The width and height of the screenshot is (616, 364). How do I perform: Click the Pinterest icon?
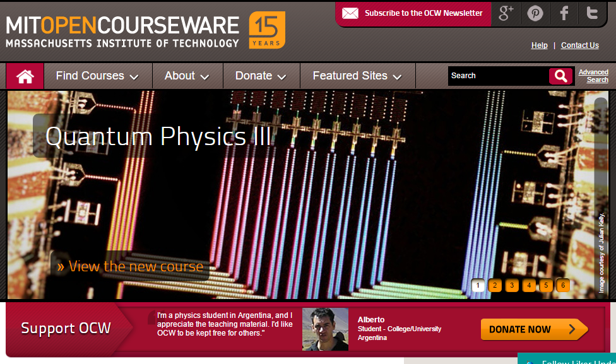point(535,13)
